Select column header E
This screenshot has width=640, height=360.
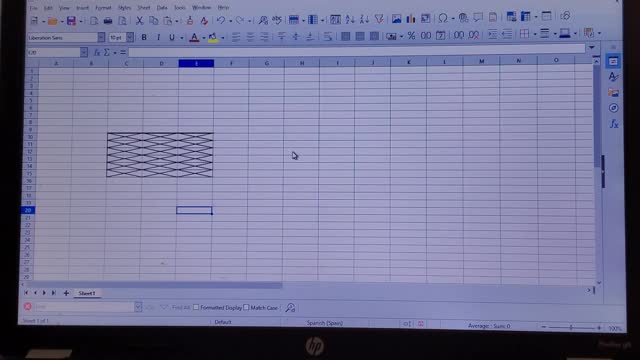196,63
